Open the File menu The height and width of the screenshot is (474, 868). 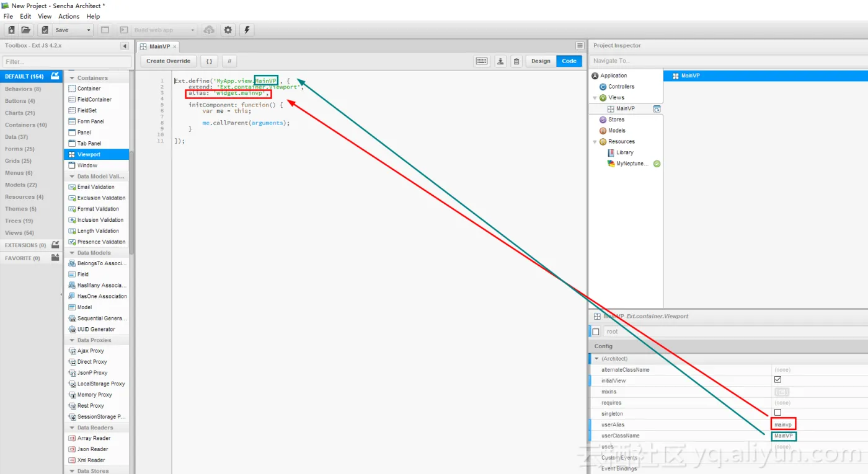8,16
